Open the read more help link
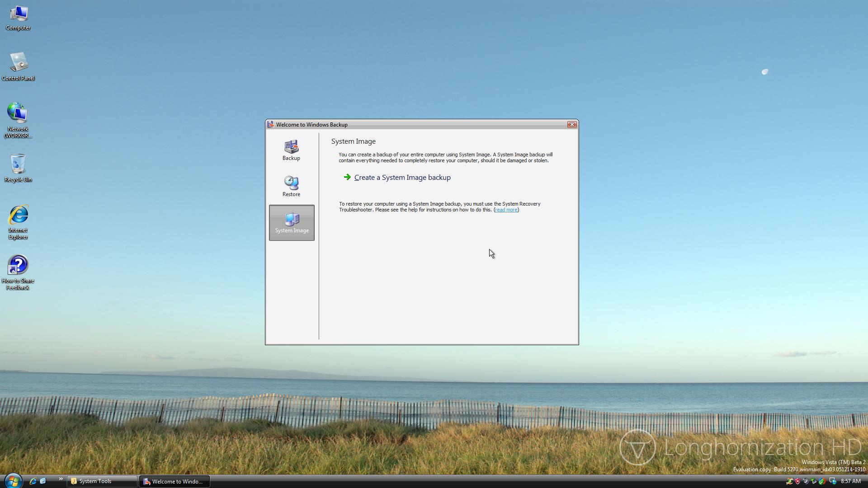The image size is (868, 488). click(506, 210)
